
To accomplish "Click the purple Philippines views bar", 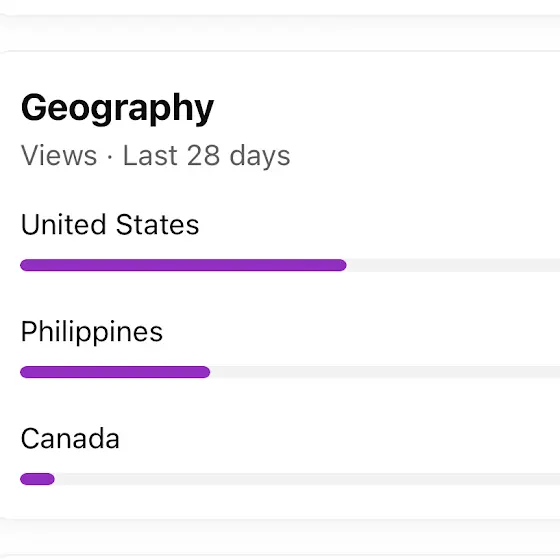I will pyautogui.click(x=115, y=372).
